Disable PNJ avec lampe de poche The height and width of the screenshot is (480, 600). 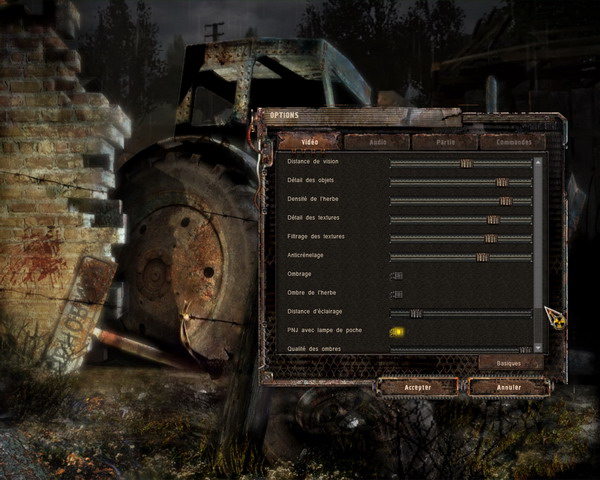pyautogui.click(x=397, y=331)
